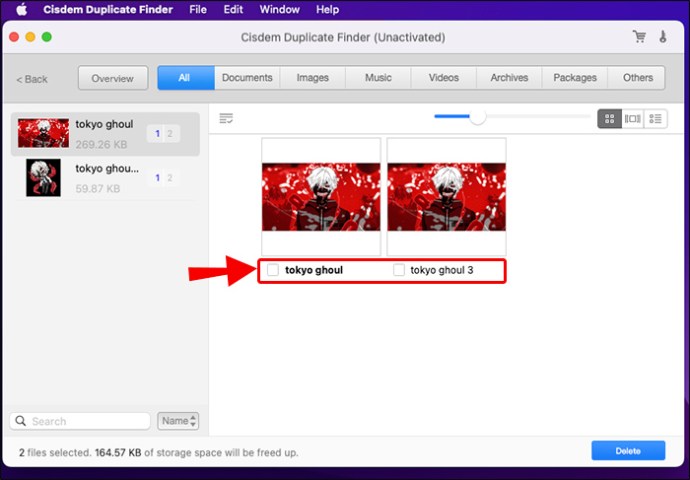This screenshot has width=690, height=480.
Task: Adjust the thumbnail size slider handle
Action: (477, 117)
